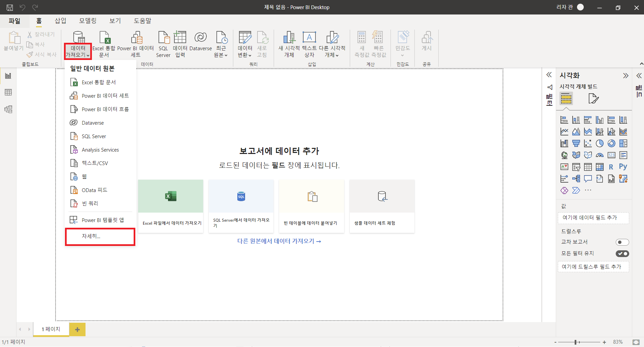Select the donut chart visual icon
The image size is (644, 347).
pos(611,144)
